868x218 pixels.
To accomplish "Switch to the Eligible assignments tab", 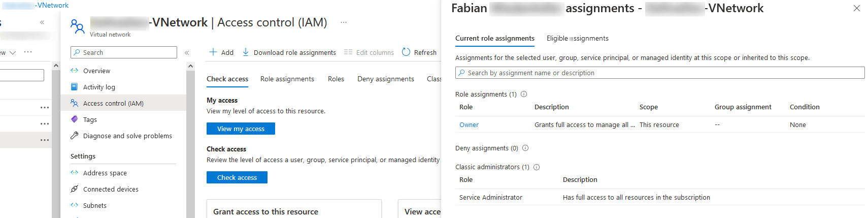I will (577, 38).
